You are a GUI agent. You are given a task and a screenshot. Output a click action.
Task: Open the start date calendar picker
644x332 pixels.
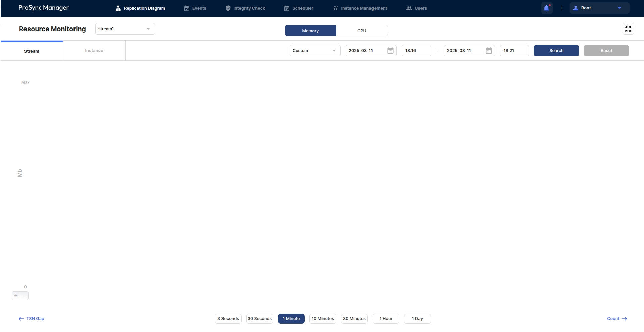click(390, 51)
